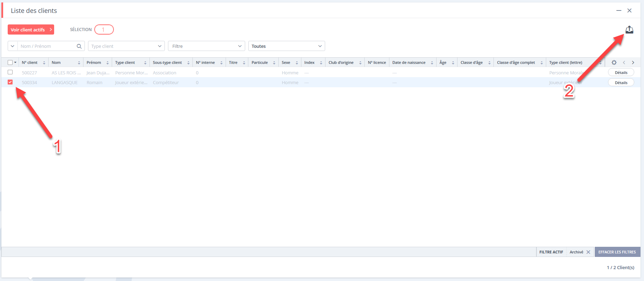Click the search magnifier icon
The height and width of the screenshot is (281, 644).
[x=79, y=46]
